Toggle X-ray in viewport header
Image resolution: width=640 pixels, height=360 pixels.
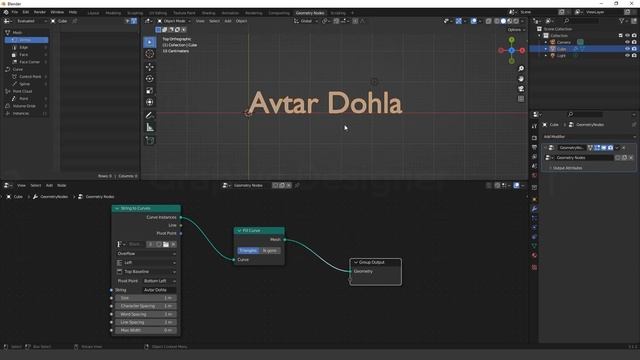tap(489, 21)
